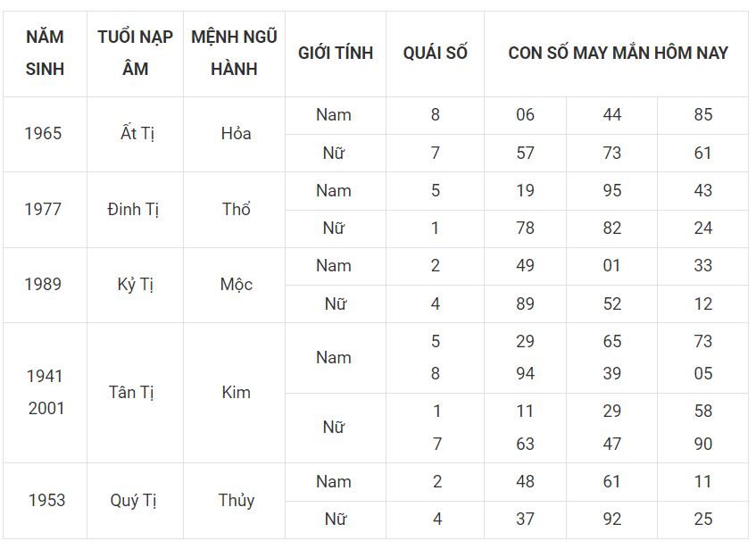Click the 1965 birth year cell
Viewport: 756px width, 549px height.
coord(44,134)
